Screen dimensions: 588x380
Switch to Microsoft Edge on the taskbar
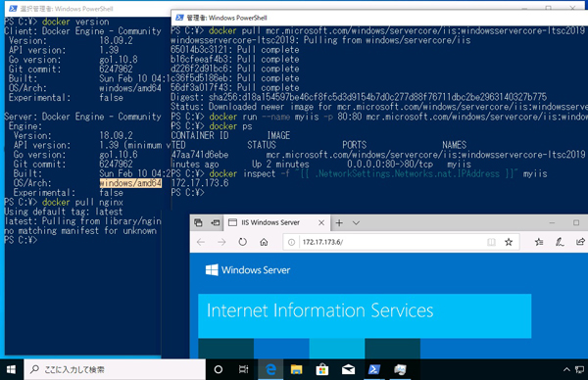tap(270, 370)
